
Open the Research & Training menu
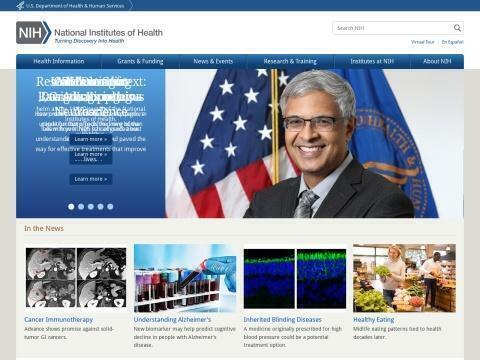[x=290, y=61]
